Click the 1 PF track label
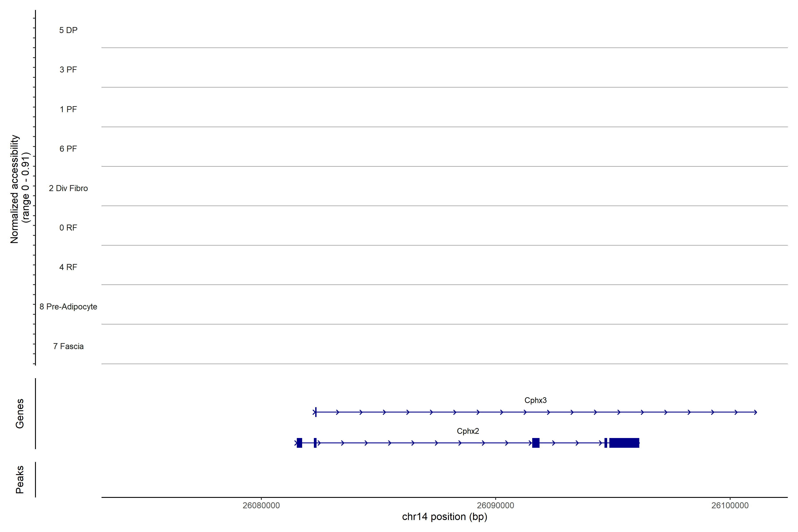The height and width of the screenshot is (532, 798). tap(68, 109)
